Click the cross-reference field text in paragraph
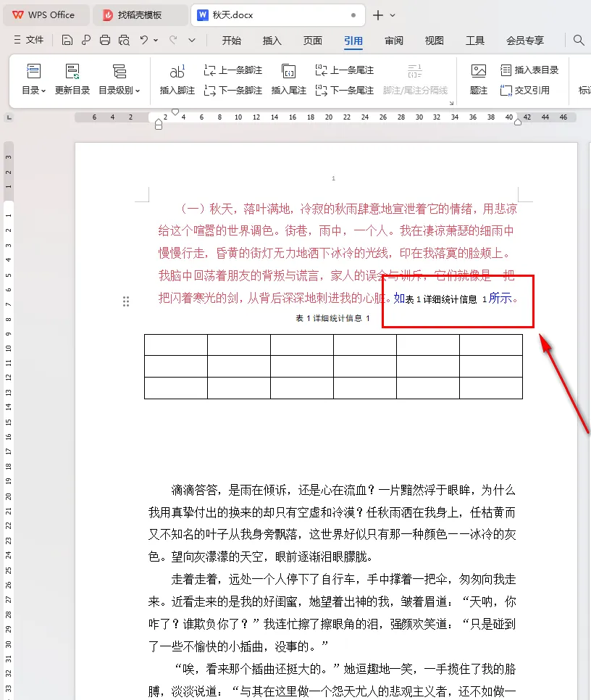The image size is (591, 700). (445, 299)
